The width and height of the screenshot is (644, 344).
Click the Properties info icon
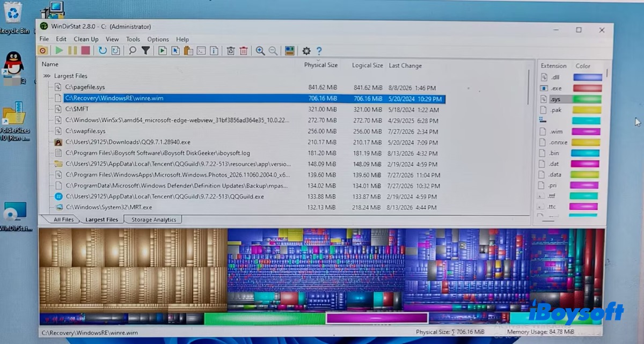tap(214, 50)
